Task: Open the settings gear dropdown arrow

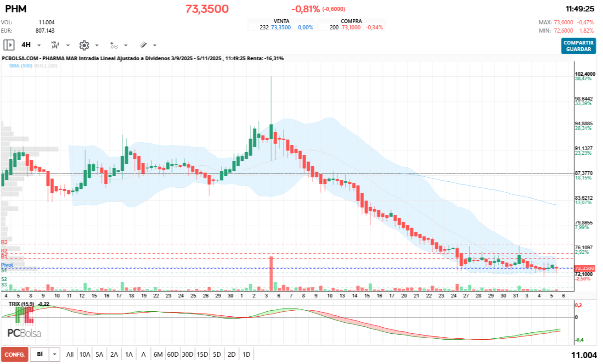Action: 96,45
